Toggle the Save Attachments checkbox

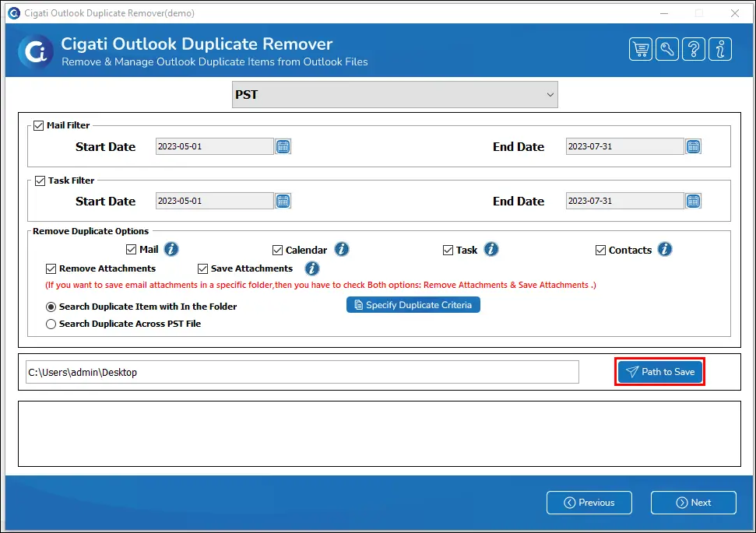coord(202,269)
